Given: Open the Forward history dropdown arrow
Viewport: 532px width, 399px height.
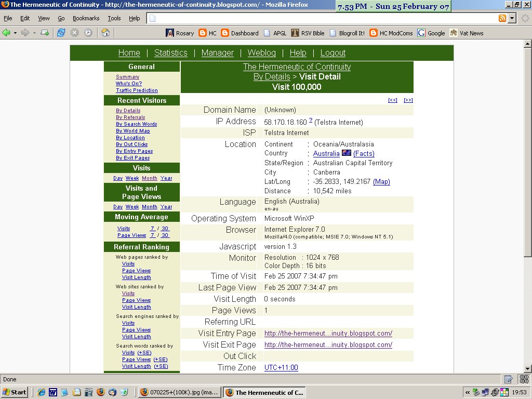Looking at the screenshot, I should [34, 33].
